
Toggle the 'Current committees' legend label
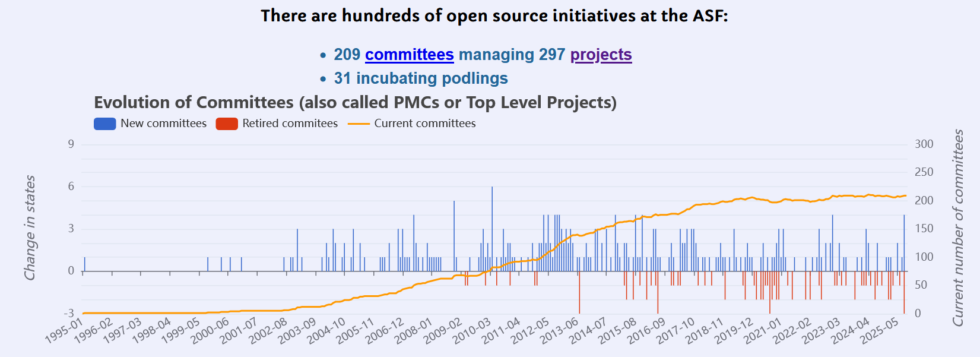click(x=424, y=124)
